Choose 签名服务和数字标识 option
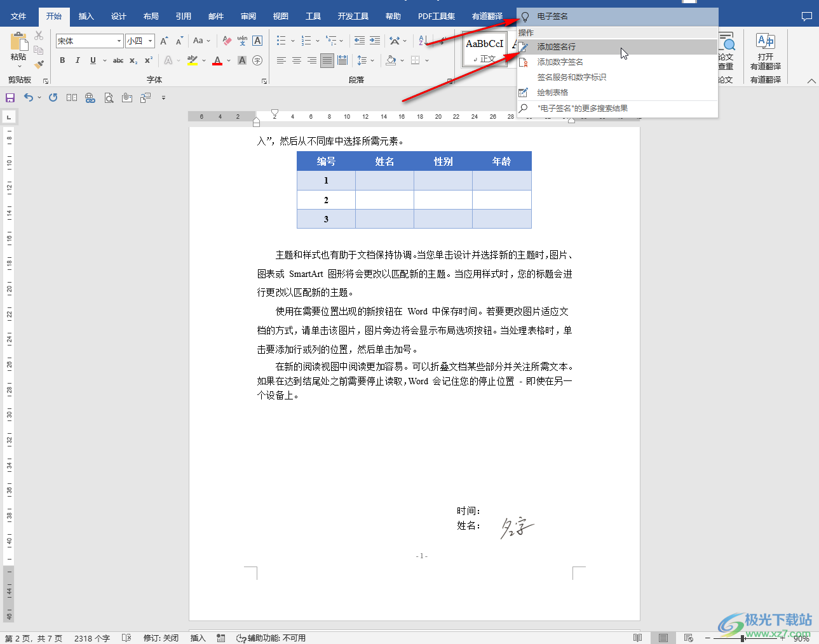 (x=618, y=77)
